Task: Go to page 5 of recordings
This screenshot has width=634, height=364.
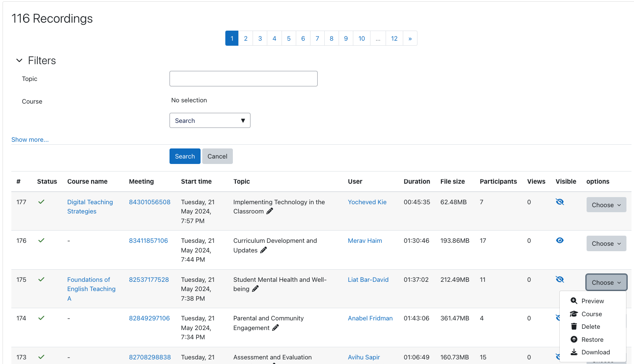Action: pyautogui.click(x=289, y=39)
